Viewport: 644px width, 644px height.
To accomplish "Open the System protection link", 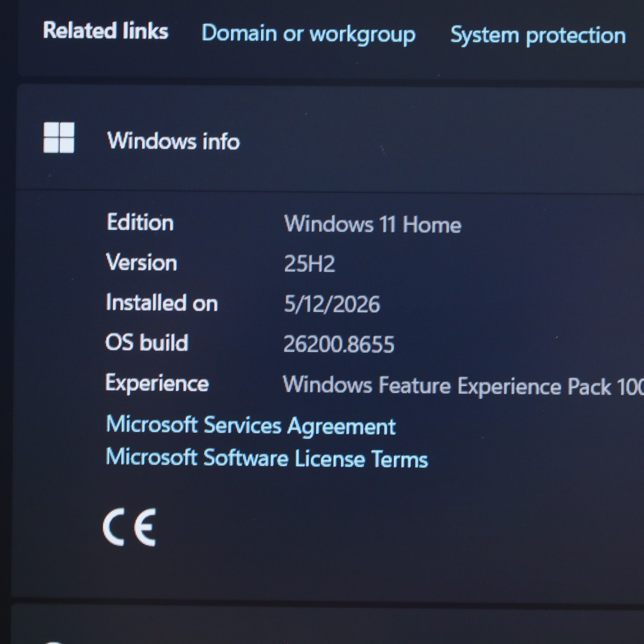I will click(x=538, y=35).
